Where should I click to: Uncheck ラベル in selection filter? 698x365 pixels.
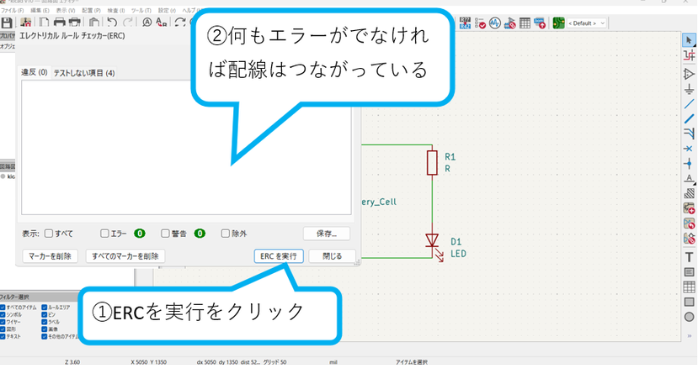pyautogui.click(x=44, y=321)
